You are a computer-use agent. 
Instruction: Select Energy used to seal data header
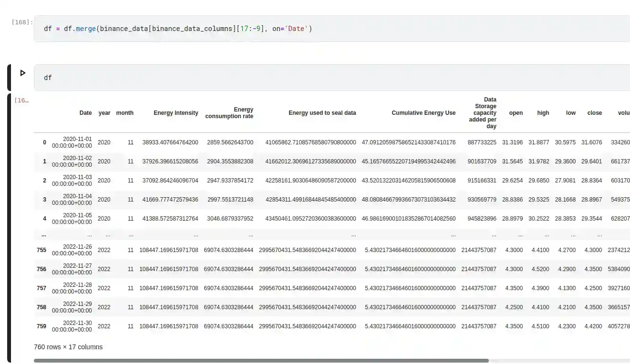tap(322, 113)
